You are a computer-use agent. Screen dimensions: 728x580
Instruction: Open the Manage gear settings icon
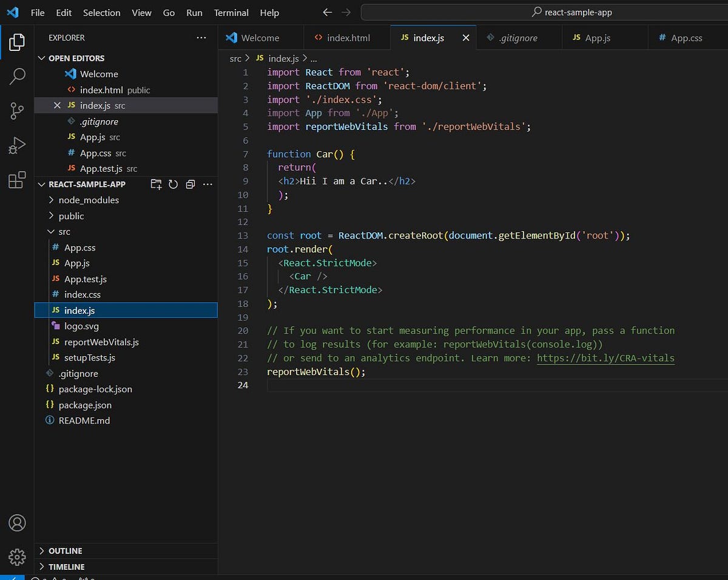pos(17,556)
